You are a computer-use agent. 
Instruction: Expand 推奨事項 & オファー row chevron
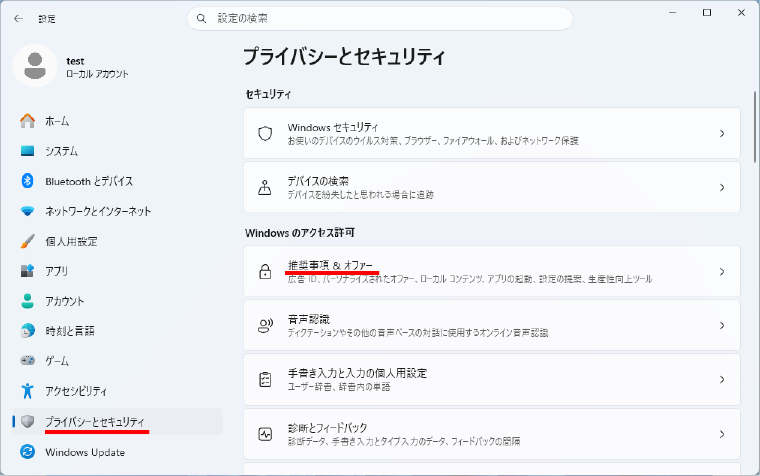[722, 271]
